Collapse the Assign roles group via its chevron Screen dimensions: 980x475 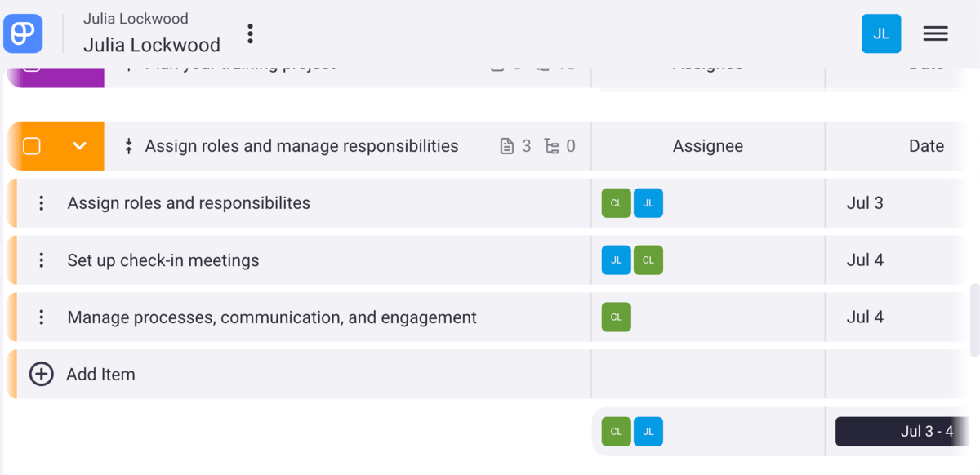pyautogui.click(x=79, y=145)
